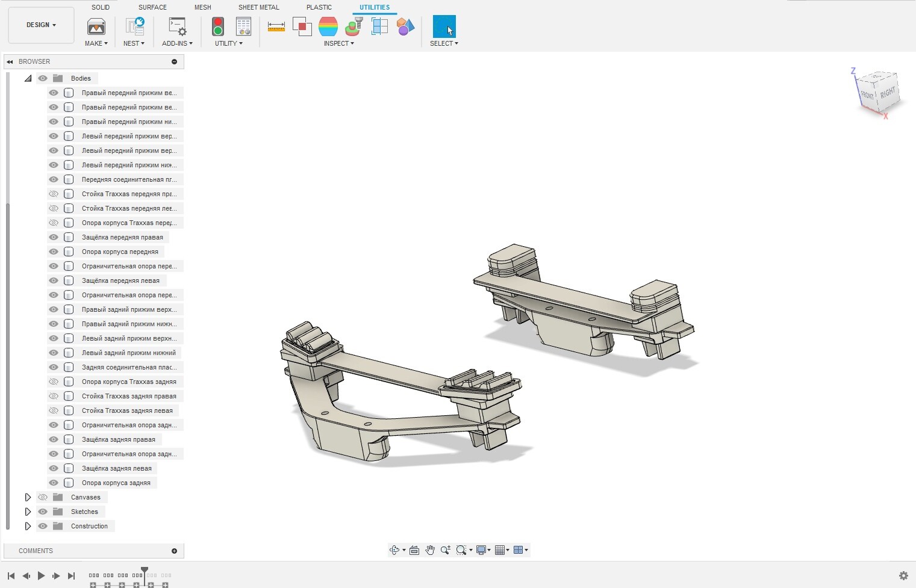Expand the Sketches folder
This screenshot has width=916, height=588.
pos(28,512)
